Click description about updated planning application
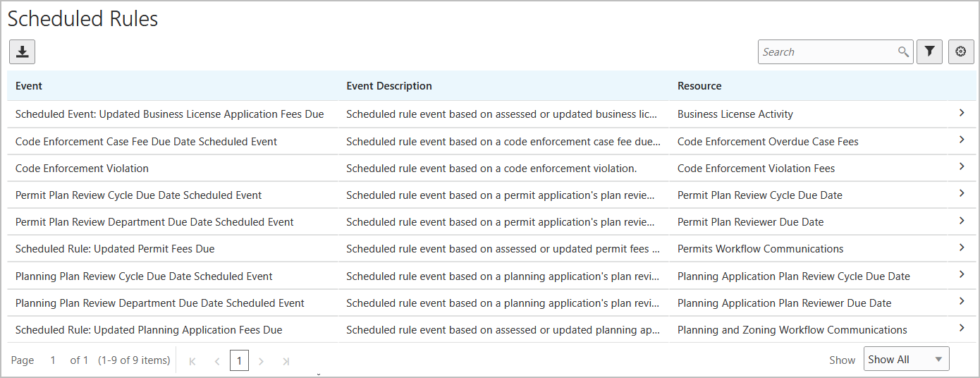 click(x=503, y=330)
